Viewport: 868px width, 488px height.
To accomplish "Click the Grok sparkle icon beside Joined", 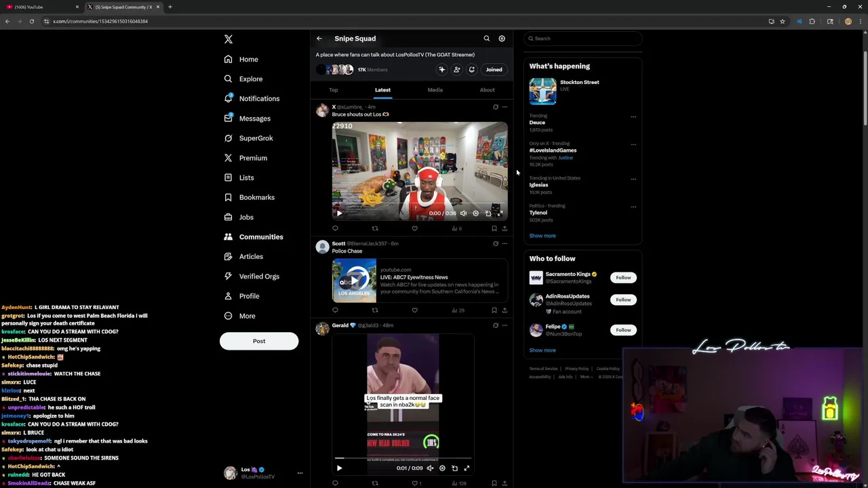I will (x=441, y=69).
